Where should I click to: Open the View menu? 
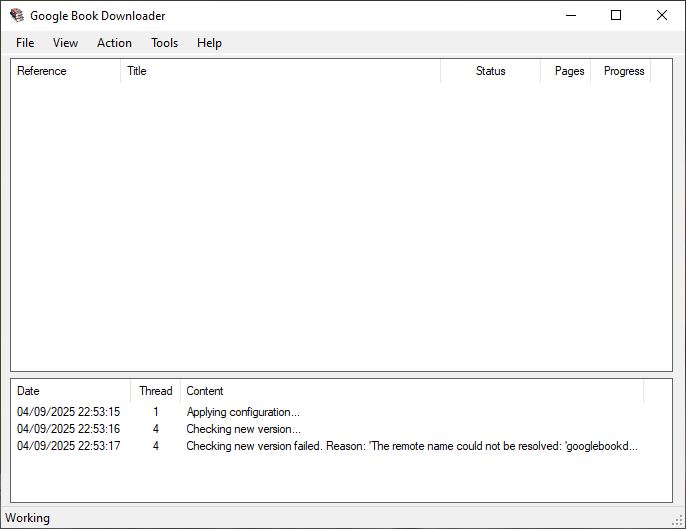point(65,43)
